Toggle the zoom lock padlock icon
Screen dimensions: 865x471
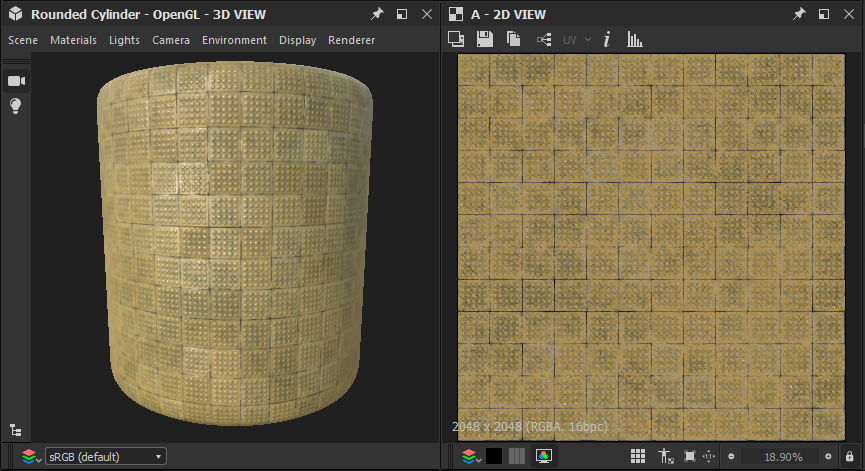849,457
